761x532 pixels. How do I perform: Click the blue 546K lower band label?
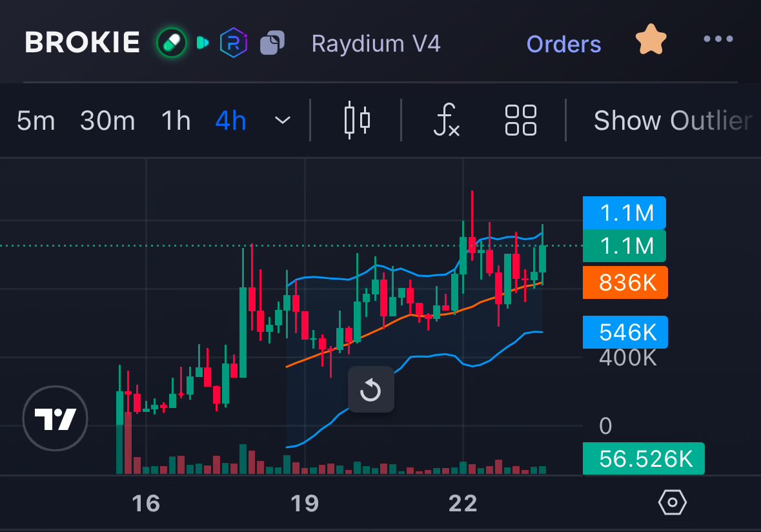click(625, 332)
